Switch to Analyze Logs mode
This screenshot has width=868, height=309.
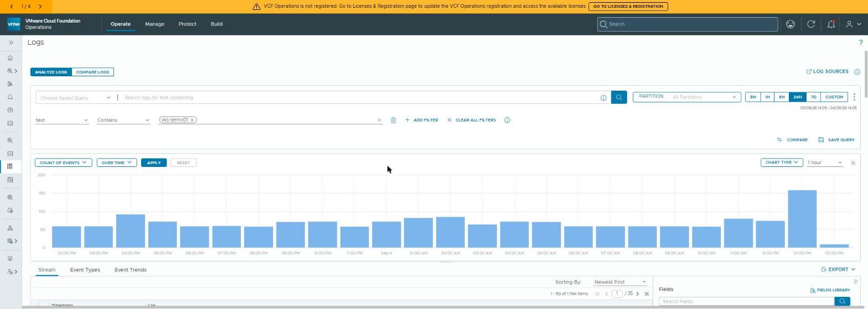(x=51, y=72)
